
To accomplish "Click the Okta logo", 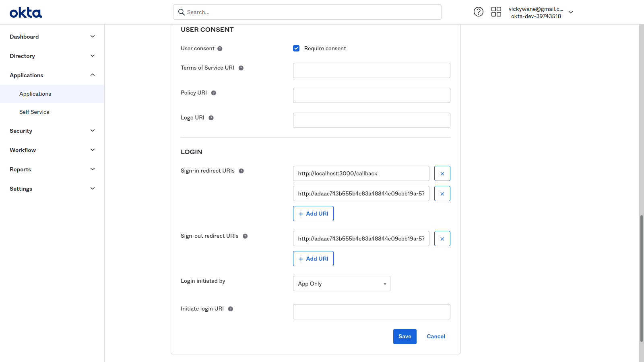I will tap(26, 12).
